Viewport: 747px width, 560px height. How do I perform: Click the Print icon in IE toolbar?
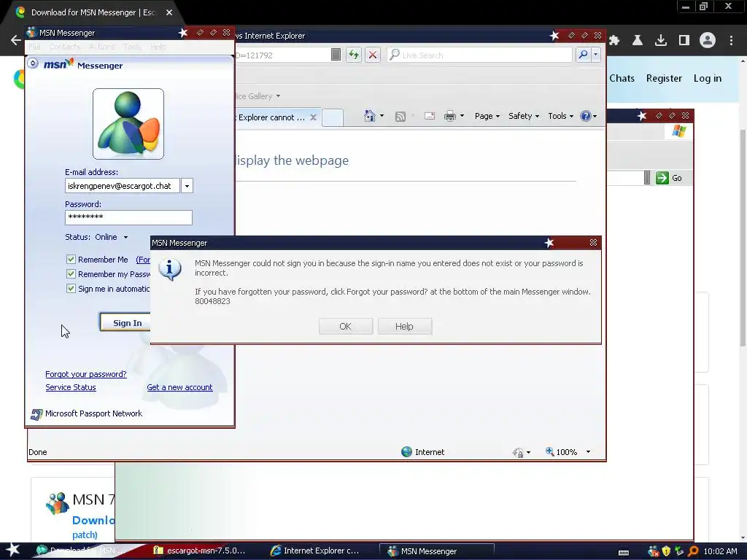pyautogui.click(x=449, y=116)
